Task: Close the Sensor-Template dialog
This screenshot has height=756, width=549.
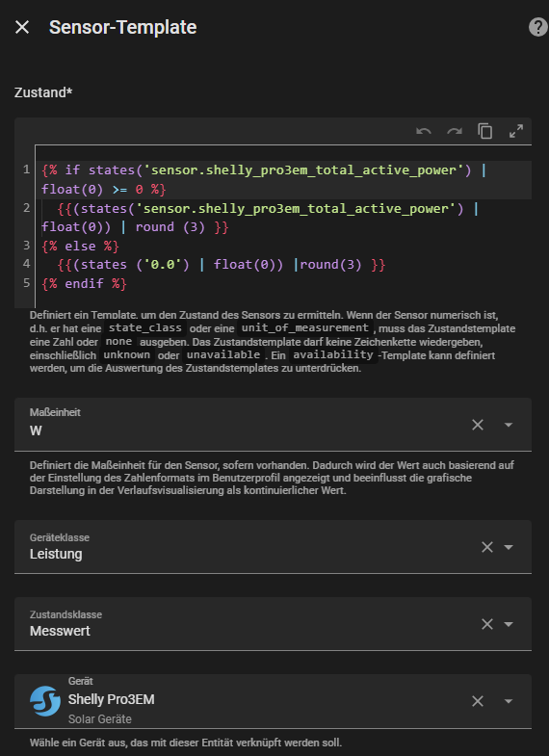Action: coord(22,28)
